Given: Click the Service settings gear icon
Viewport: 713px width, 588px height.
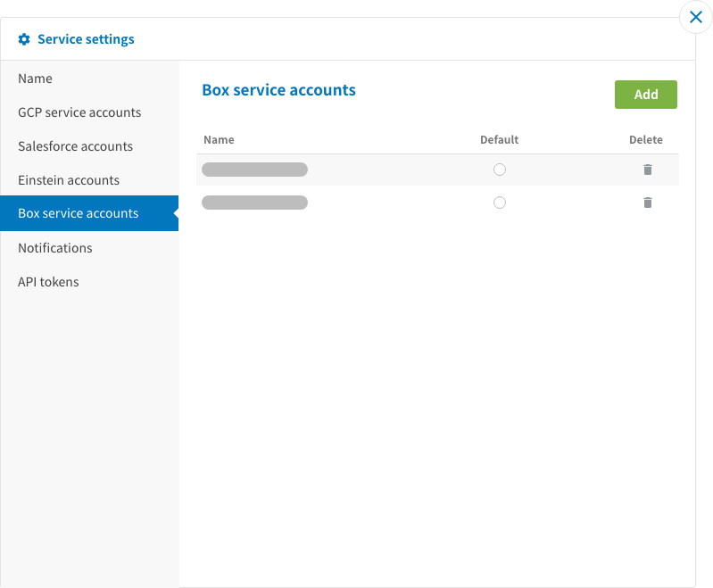Looking at the screenshot, I should click(24, 39).
